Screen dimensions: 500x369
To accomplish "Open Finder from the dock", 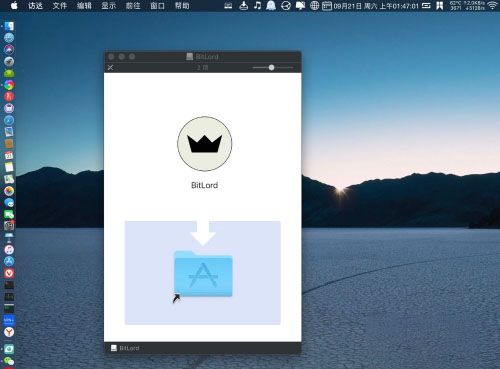I will click(9, 26).
